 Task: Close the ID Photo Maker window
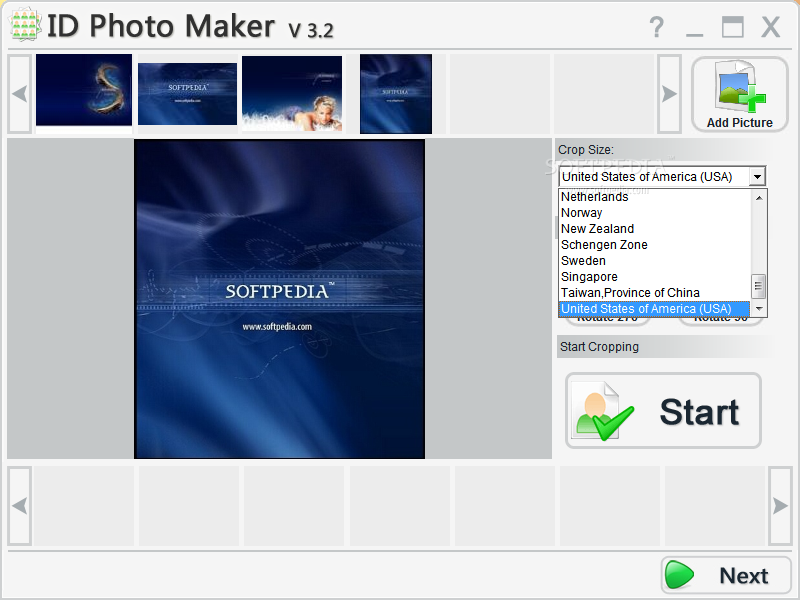[770, 27]
